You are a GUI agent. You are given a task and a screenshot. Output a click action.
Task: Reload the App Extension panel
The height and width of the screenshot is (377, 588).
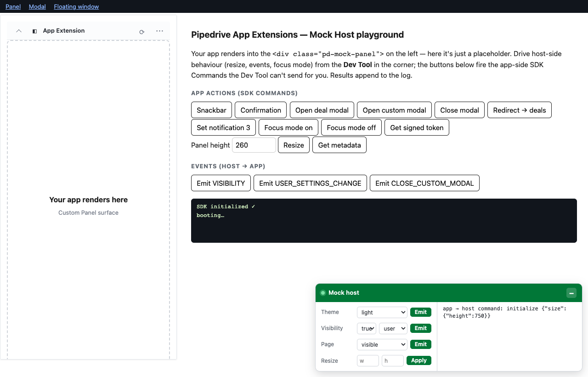(x=142, y=32)
